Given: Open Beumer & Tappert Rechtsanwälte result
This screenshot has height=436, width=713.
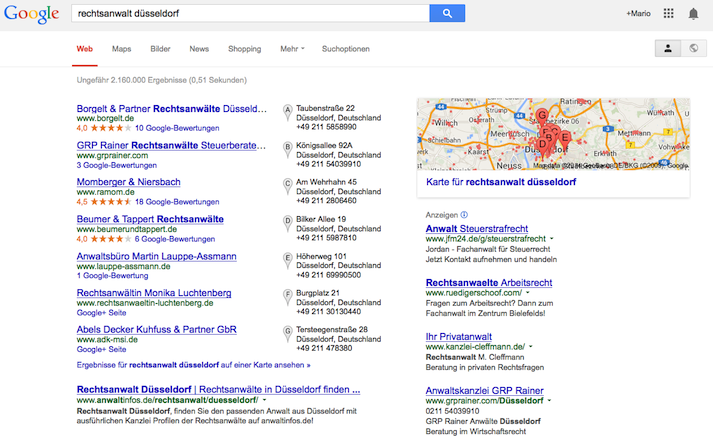Looking at the screenshot, I should tap(150, 219).
